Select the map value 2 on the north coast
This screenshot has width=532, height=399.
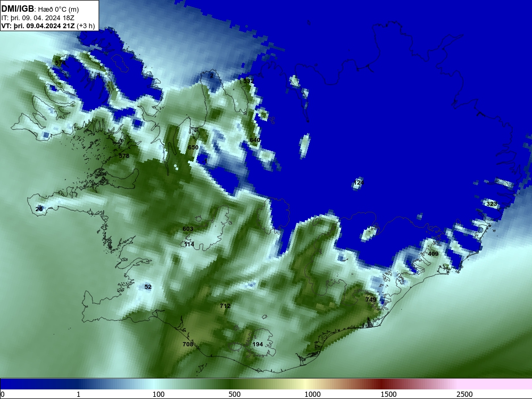(212, 76)
